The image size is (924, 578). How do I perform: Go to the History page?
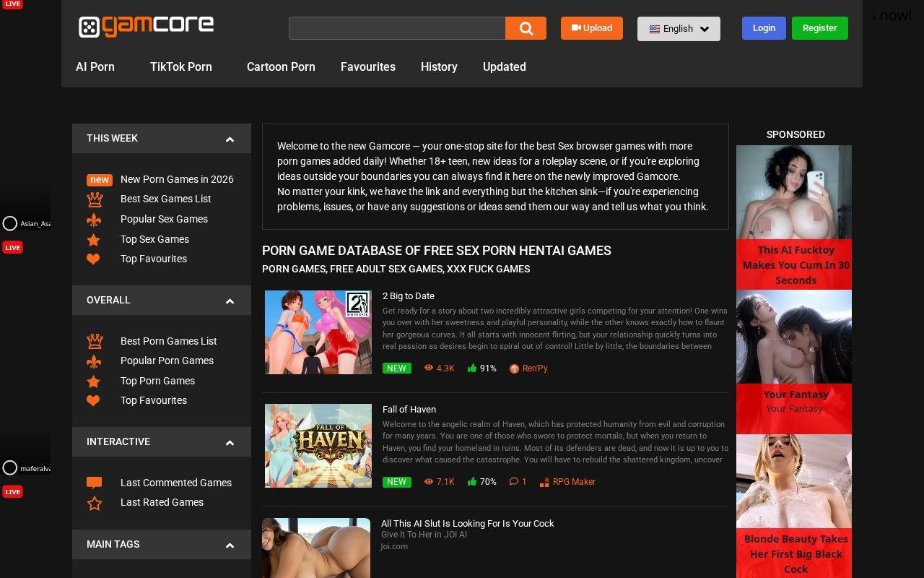click(439, 66)
